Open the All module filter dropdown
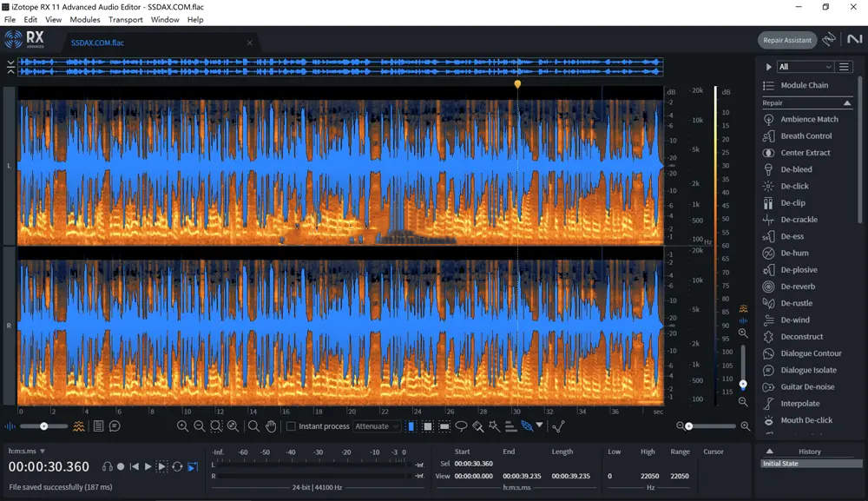868x501 pixels. point(806,67)
